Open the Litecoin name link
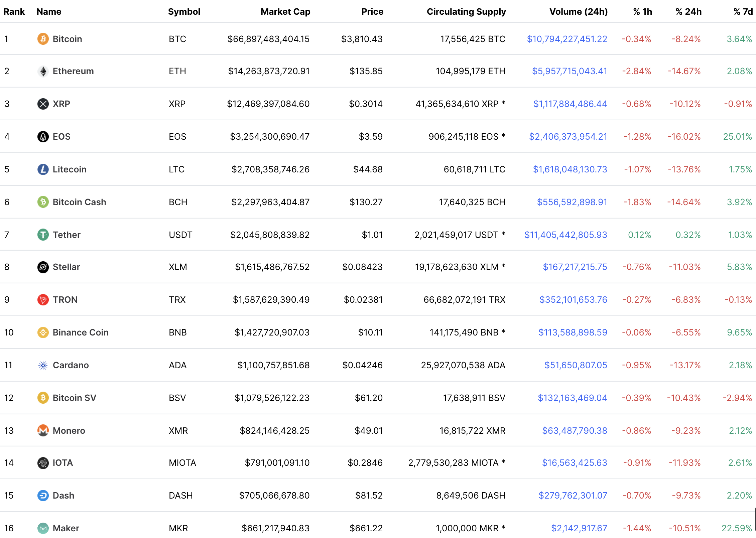This screenshot has height=538, width=756. tap(70, 169)
